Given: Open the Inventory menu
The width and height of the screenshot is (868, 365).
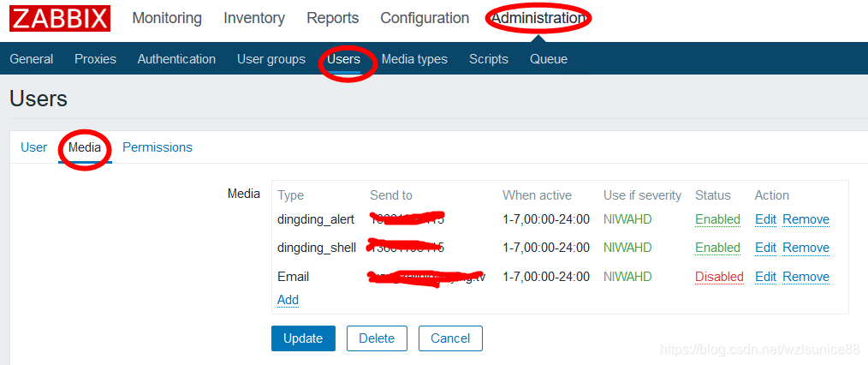Looking at the screenshot, I should tap(254, 18).
